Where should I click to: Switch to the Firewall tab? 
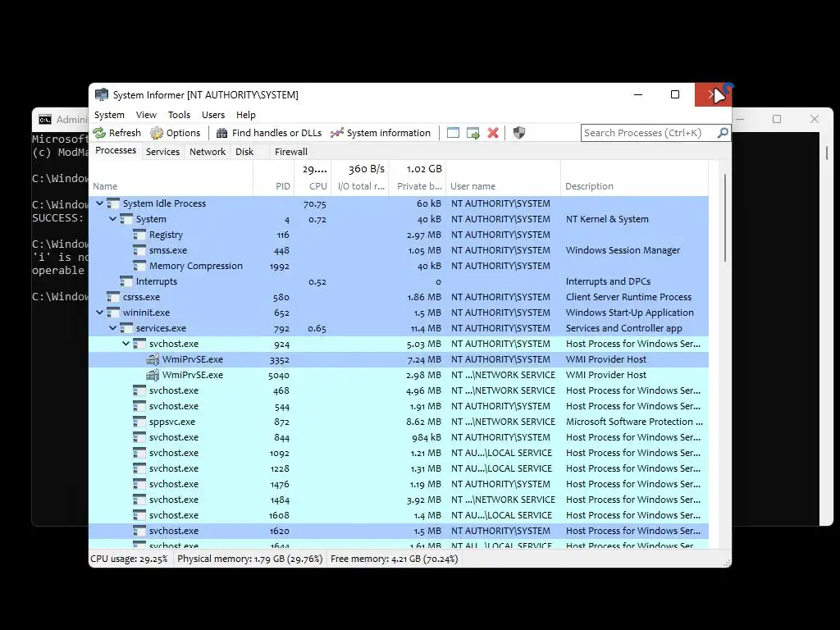point(291,152)
